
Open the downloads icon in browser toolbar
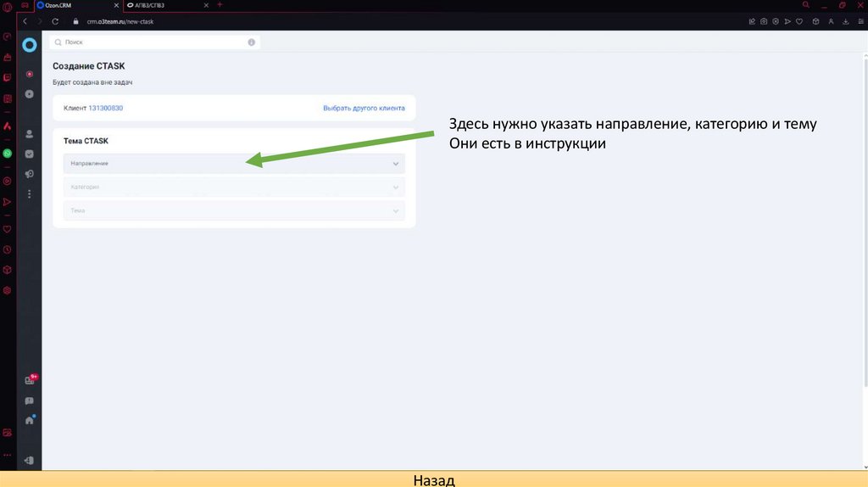(846, 21)
